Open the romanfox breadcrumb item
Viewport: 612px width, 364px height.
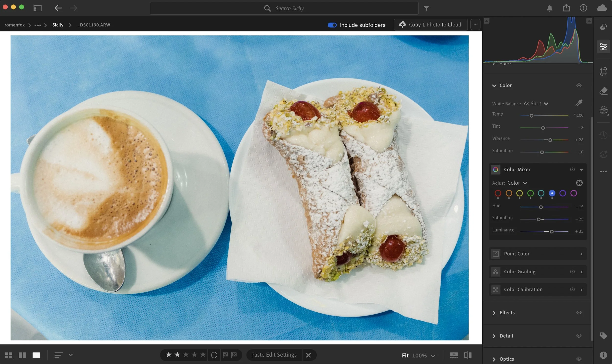coord(14,25)
